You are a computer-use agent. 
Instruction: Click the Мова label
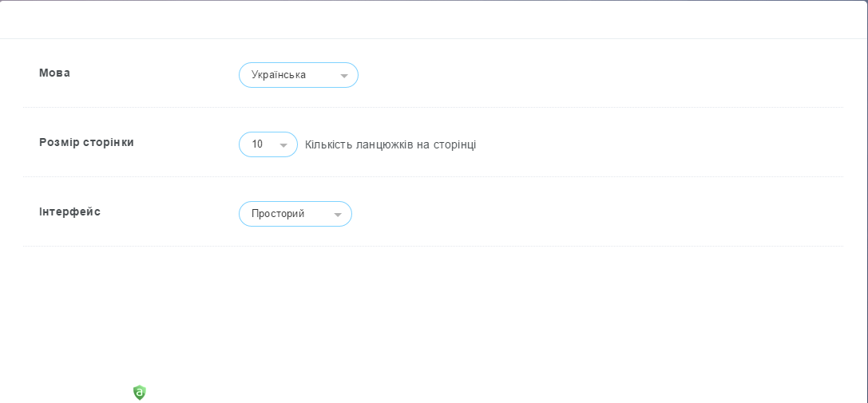54,73
